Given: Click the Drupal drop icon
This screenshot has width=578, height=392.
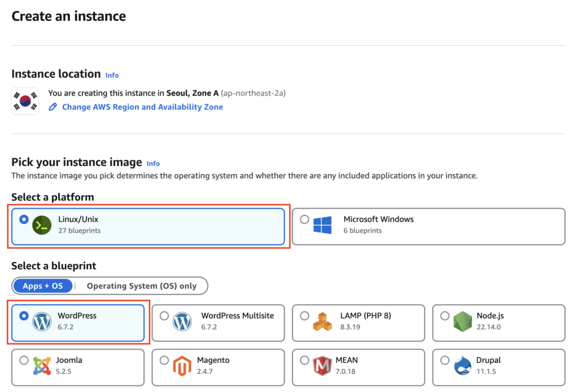Looking at the screenshot, I should click(463, 366).
